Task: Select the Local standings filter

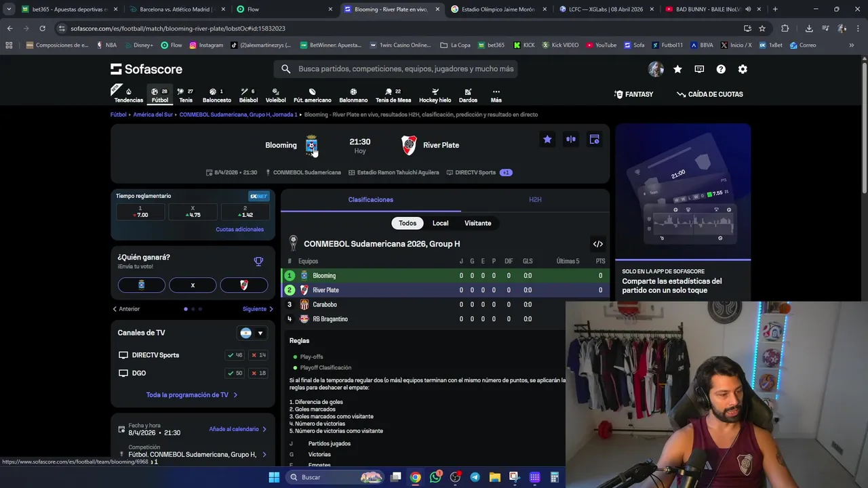Action: (x=440, y=223)
